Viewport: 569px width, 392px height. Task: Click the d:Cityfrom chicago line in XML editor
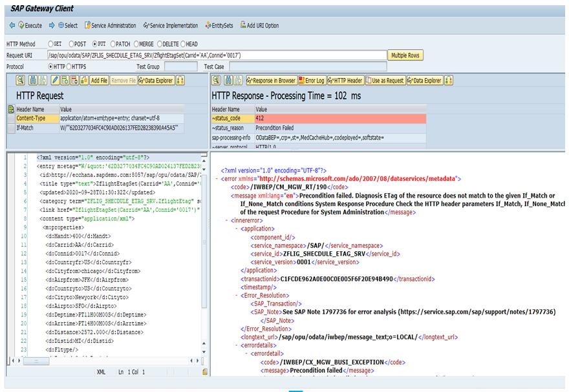click(x=93, y=271)
